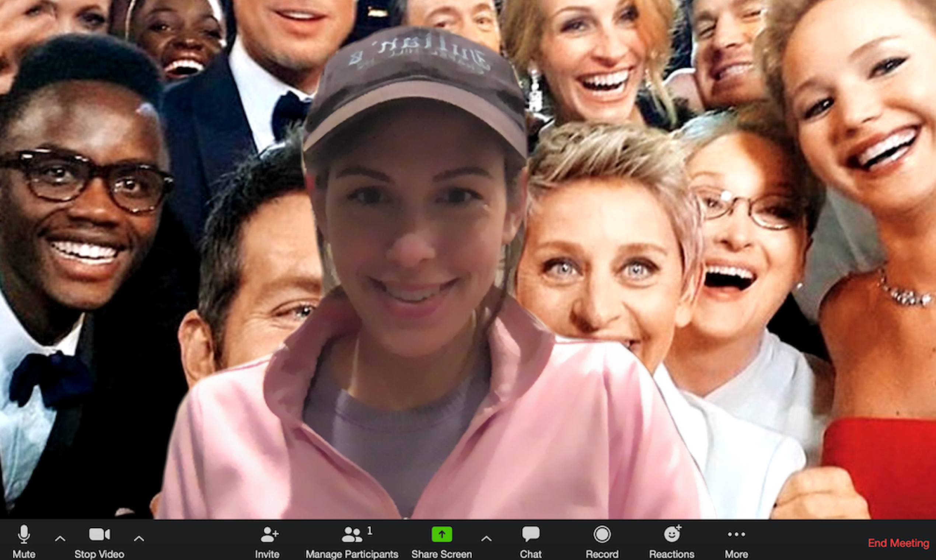Image resolution: width=936 pixels, height=560 pixels.
Task: Click the green Share Screen icon
Action: (441, 534)
